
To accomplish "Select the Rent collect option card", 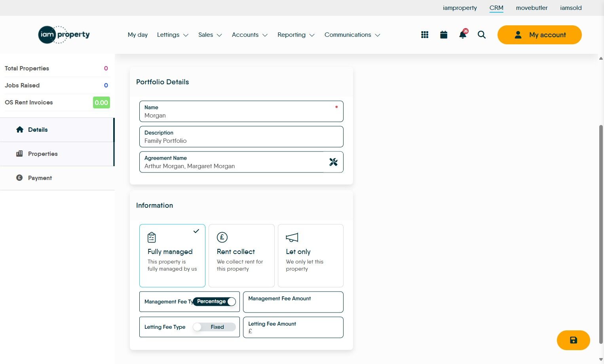I will (x=241, y=256).
